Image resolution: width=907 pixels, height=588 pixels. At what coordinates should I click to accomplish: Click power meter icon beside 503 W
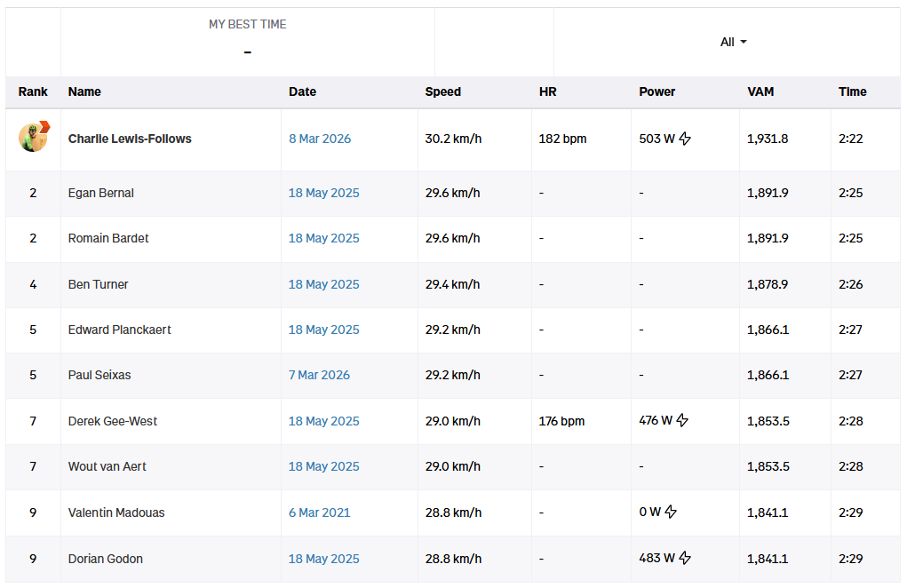[x=685, y=139]
